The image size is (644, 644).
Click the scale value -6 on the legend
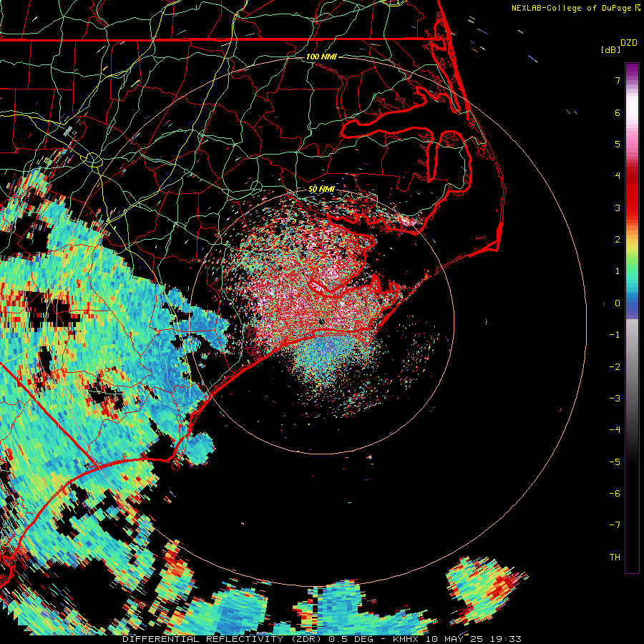tap(615, 493)
